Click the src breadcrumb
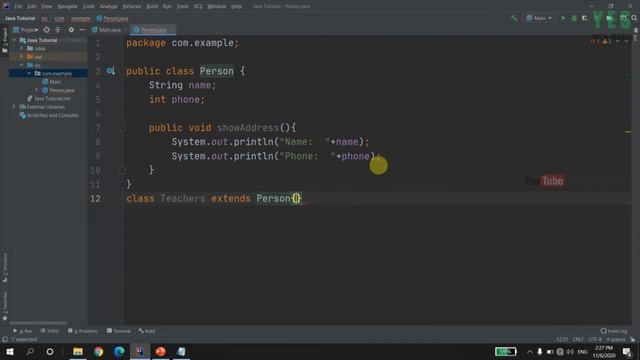 [x=44, y=18]
